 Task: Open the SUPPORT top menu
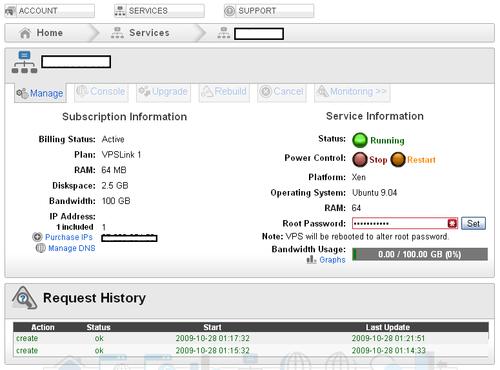pos(269,11)
